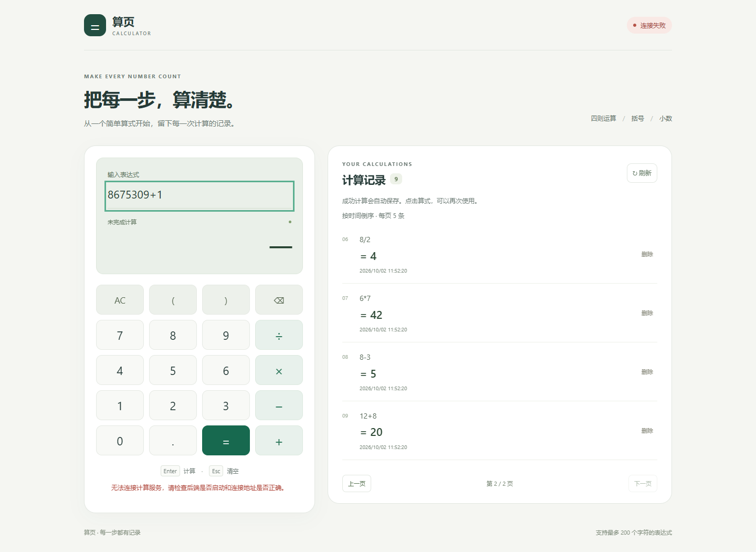Tap the number 2 key

pos(173,405)
